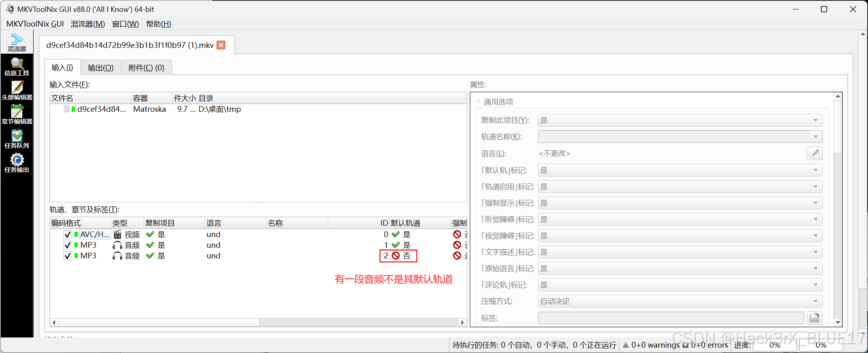Viewport: 868px width, 353px height.
Task: Open the 复制此项目 dropdown
Action: tap(680, 120)
